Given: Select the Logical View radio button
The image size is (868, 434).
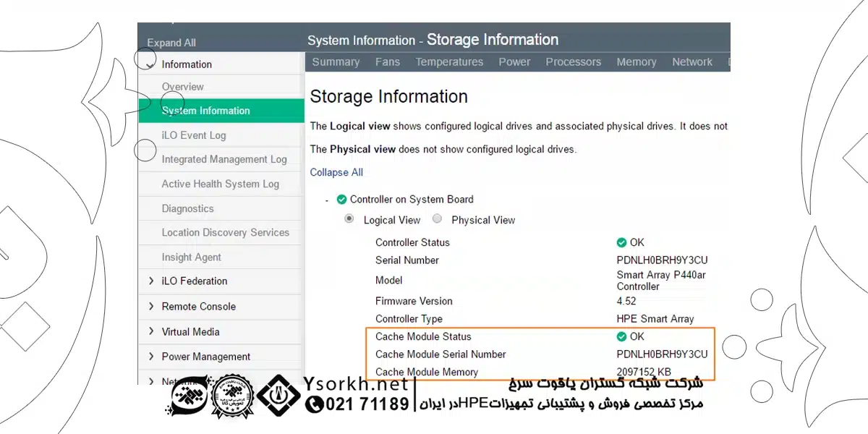Looking at the screenshot, I should (349, 219).
